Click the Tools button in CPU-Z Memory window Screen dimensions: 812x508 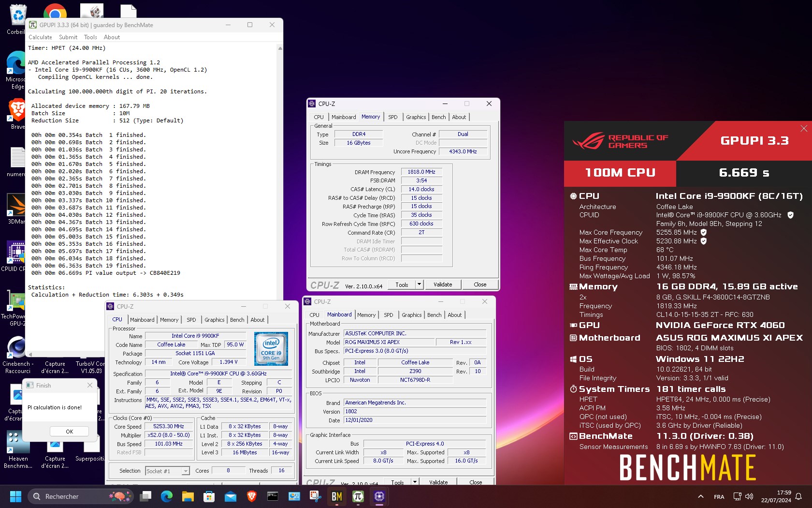[x=402, y=284]
